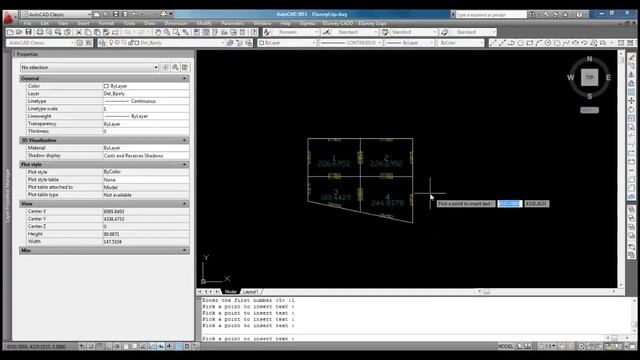
Task: Open the File menu
Action: click(27, 23)
